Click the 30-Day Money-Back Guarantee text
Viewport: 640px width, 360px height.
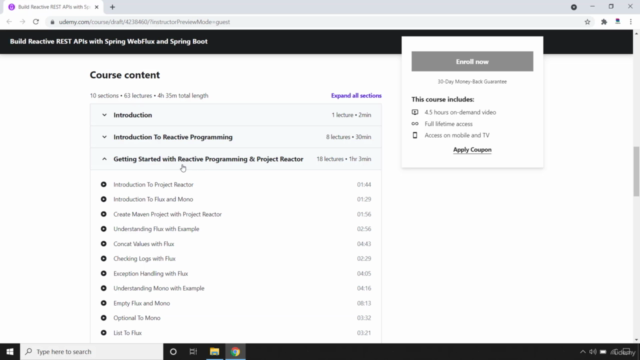point(472,82)
